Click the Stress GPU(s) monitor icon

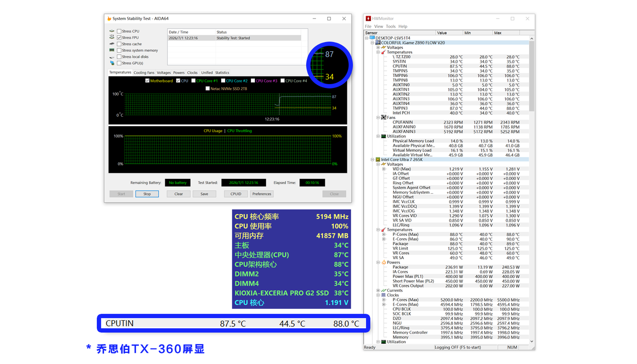coord(112,63)
